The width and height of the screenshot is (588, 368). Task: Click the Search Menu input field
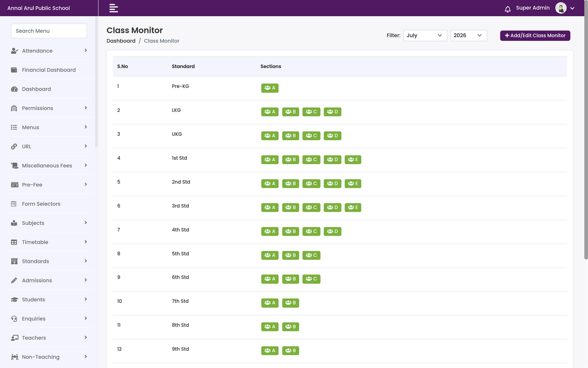49,31
